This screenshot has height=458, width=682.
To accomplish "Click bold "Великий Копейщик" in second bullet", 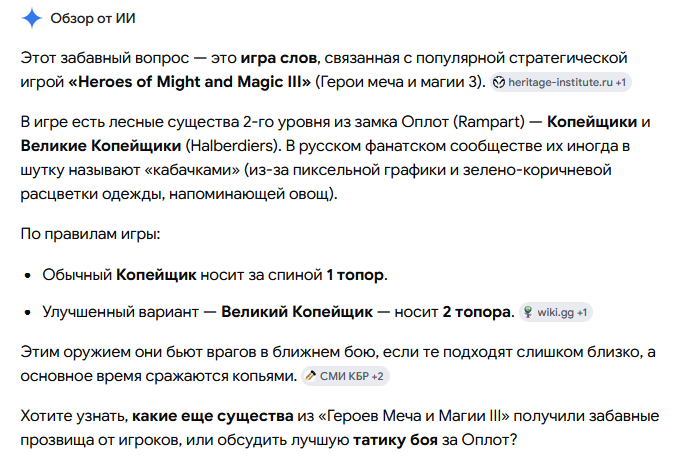I will point(297,312).
